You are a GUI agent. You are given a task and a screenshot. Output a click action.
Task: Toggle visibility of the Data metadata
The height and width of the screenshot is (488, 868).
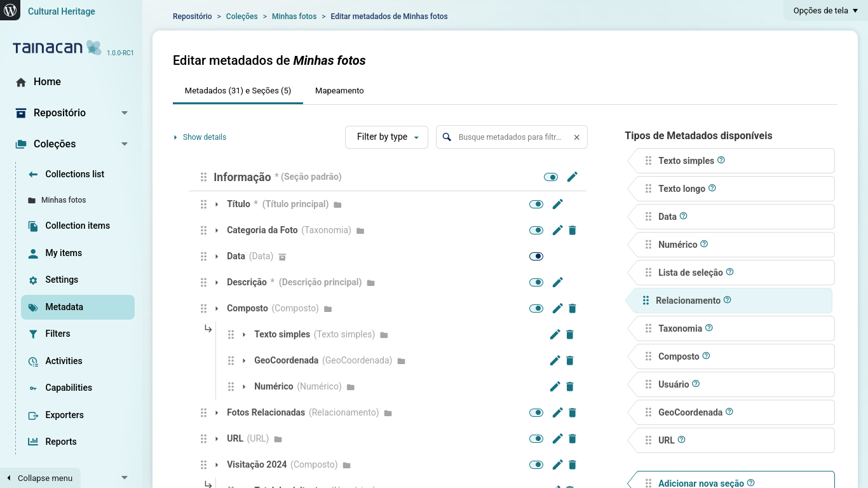coord(536,256)
